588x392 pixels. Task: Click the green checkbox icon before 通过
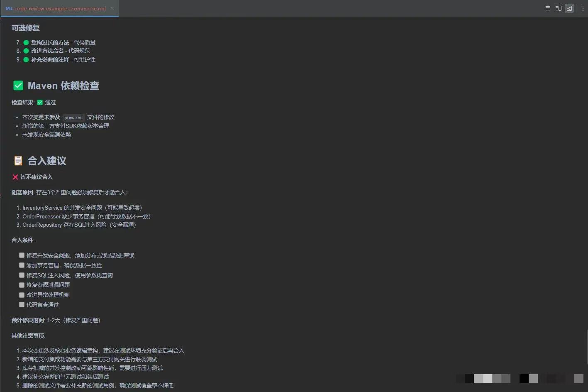[40, 102]
